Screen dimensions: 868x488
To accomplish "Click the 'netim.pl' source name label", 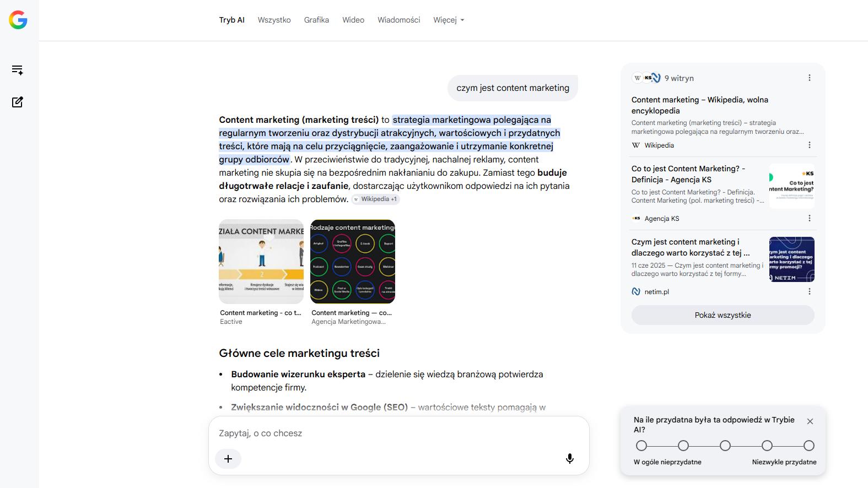I will pyautogui.click(x=657, y=292).
